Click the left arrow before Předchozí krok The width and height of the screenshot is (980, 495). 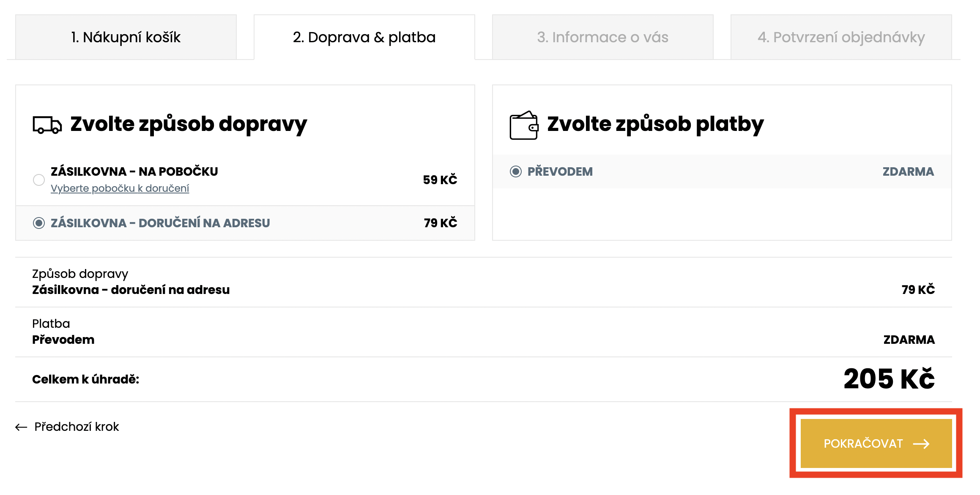pos(21,427)
